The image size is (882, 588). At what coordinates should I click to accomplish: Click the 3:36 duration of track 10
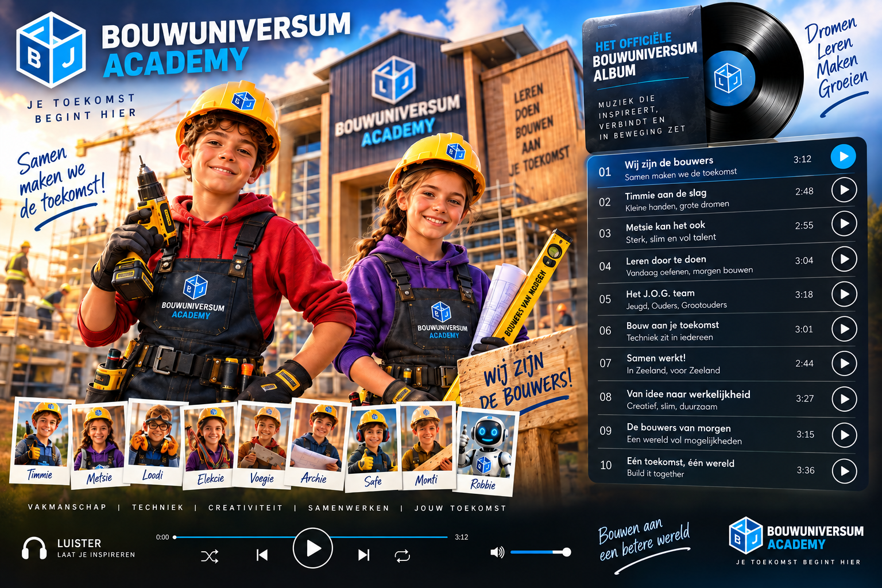806,470
